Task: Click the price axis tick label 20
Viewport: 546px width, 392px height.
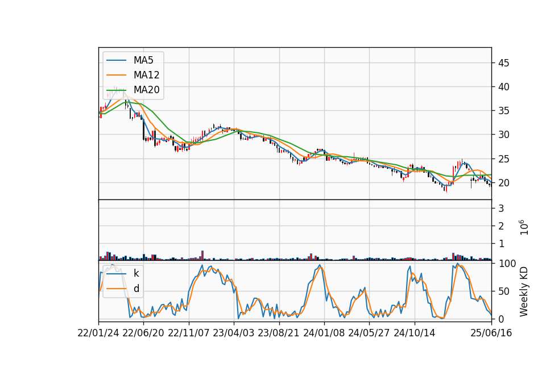Action: (x=503, y=183)
